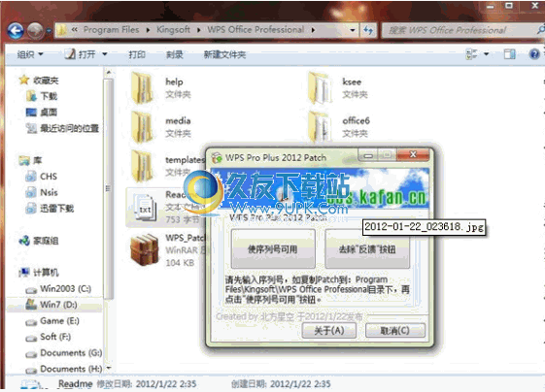The image size is (545, 392).
Task: Click the Explorer forward navigation arrow
Action: pyautogui.click(x=35, y=31)
